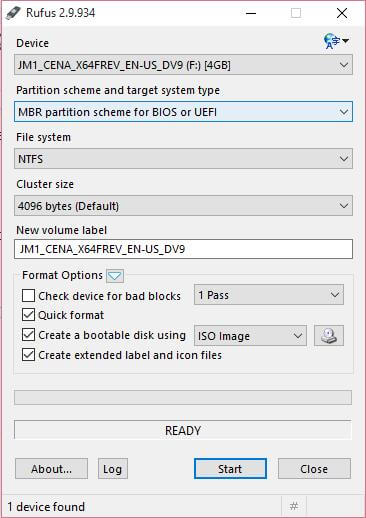Click the hash symbol in status bar
Screen dimensions: 366x518
click(294, 506)
